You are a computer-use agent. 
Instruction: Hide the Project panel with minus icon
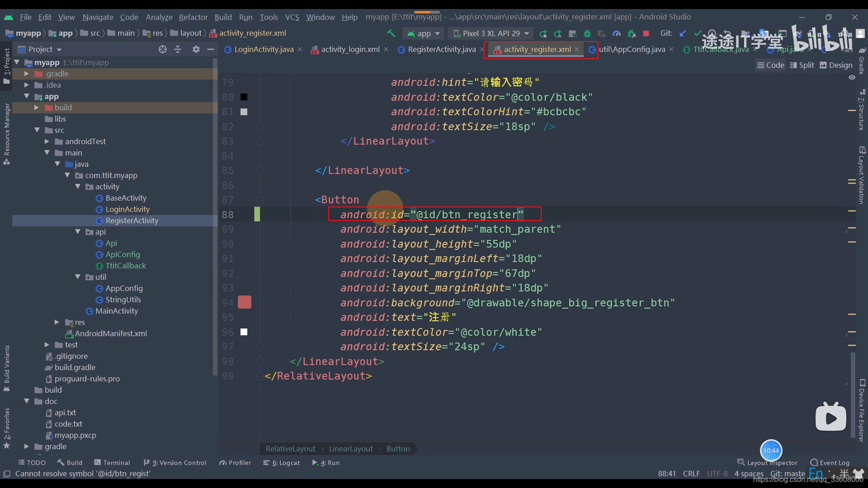pyautogui.click(x=211, y=49)
